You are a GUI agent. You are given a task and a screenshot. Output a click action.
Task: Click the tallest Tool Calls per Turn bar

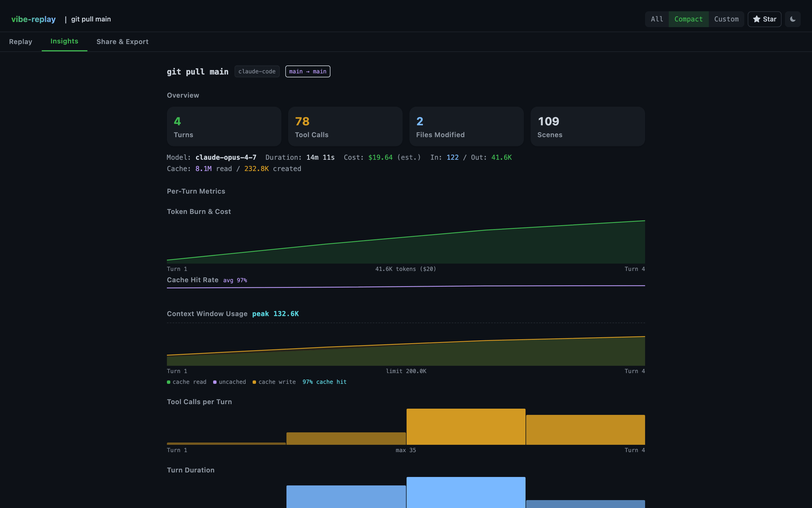click(466, 427)
